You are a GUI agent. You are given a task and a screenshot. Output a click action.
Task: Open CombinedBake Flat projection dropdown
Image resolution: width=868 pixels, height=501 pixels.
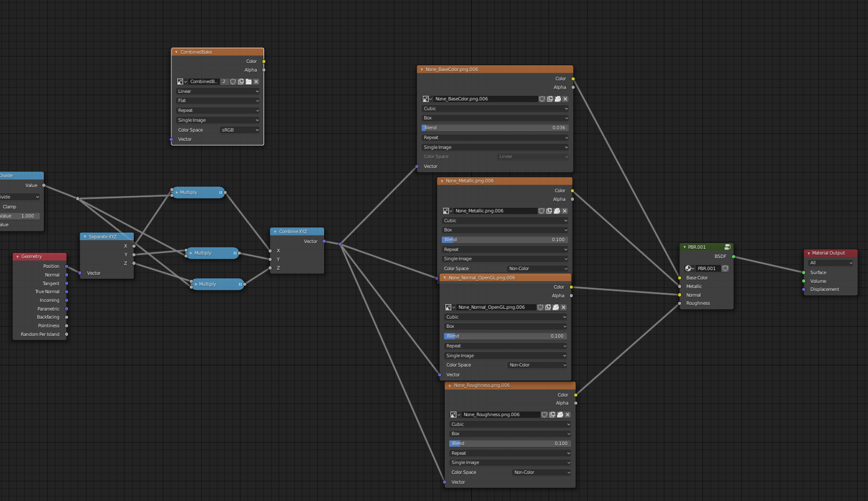(218, 100)
